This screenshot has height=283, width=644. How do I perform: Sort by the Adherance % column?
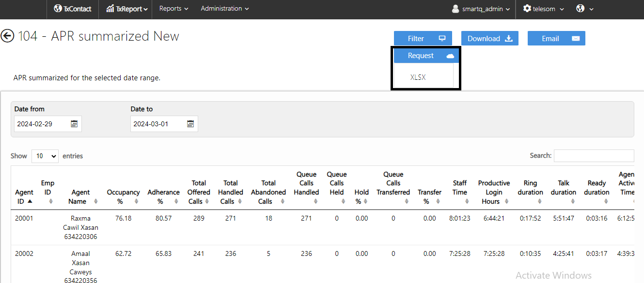click(163, 197)
